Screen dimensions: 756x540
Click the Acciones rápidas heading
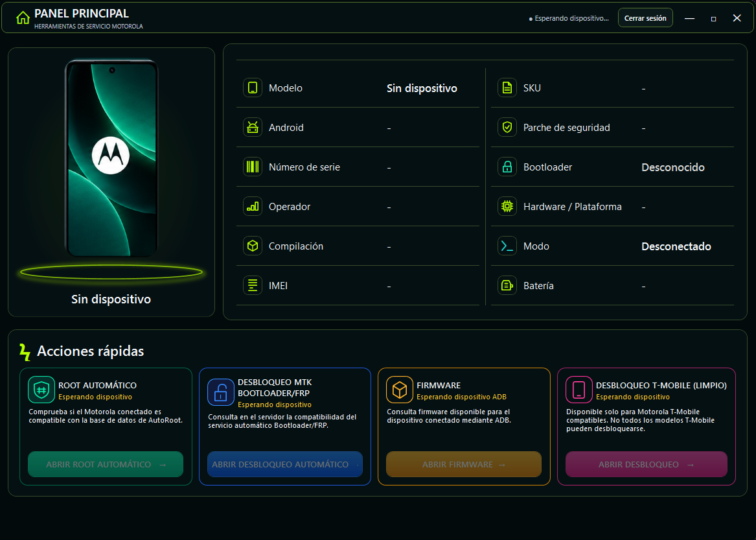[91, 351]
